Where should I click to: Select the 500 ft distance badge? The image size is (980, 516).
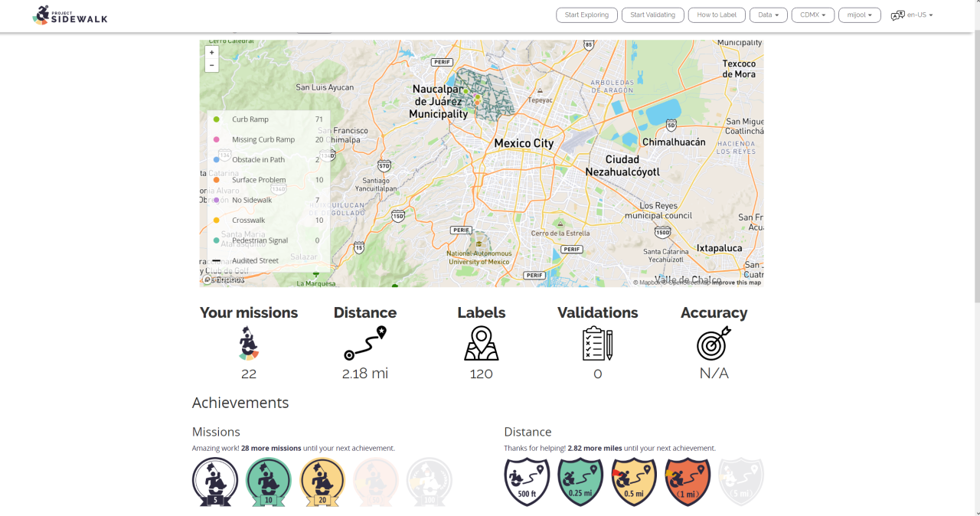pos(527,482)
